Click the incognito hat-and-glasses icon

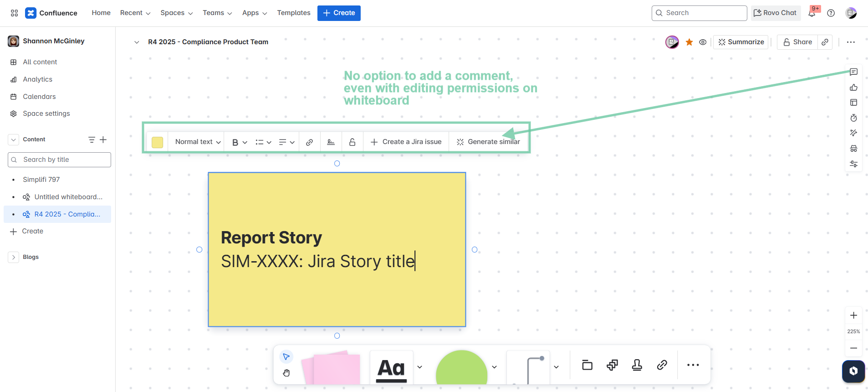click(x=853, y=149)
